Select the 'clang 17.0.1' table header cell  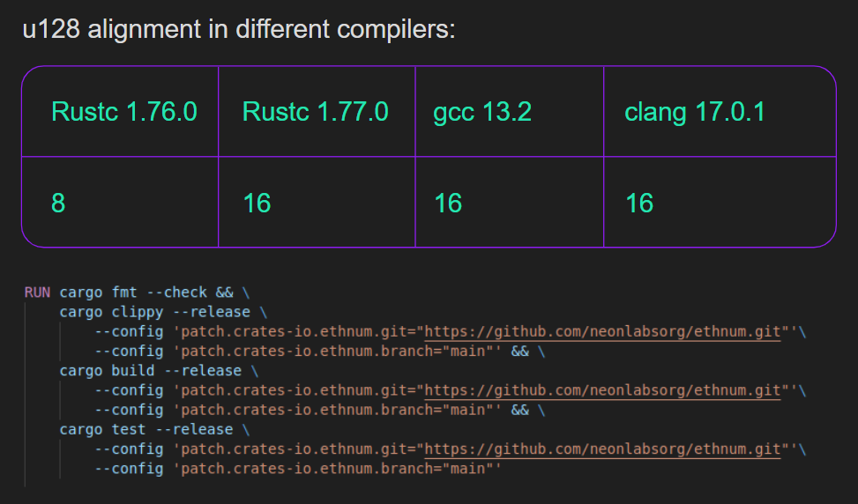pos(720,112)
